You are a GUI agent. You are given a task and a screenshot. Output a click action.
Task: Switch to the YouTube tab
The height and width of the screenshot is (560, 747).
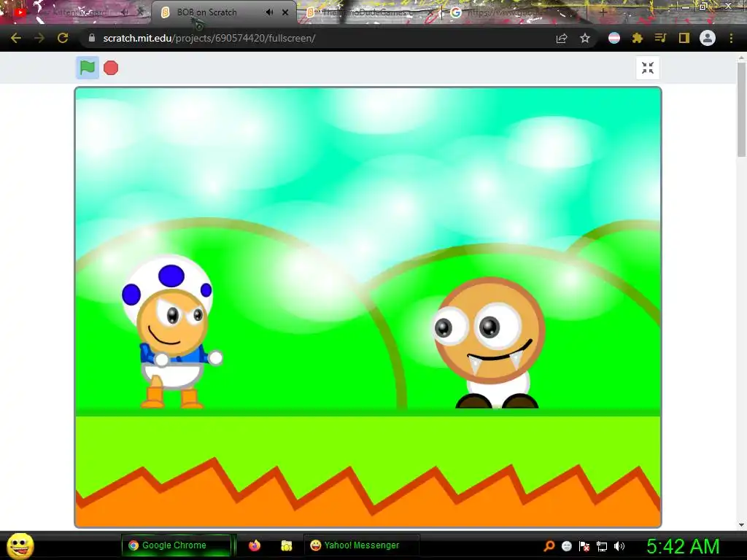tap(75, 12)
